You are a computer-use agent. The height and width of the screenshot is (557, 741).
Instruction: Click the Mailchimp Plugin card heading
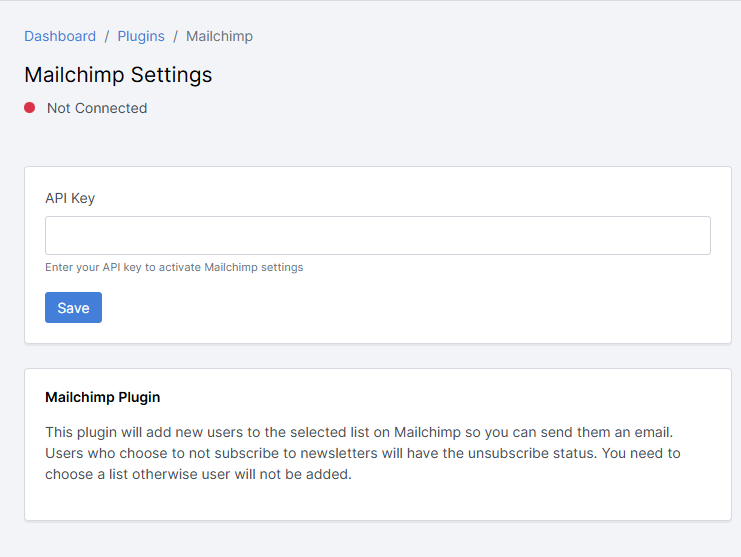click(x=102, y=397)
